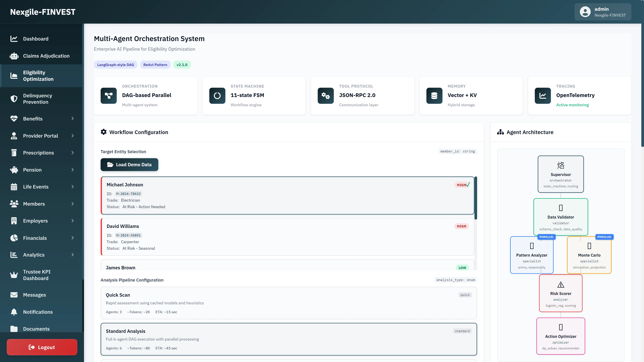Click the Delinquency Prevention shield icon
Viewport: 644px width, 362px height.
click(14, 99)
